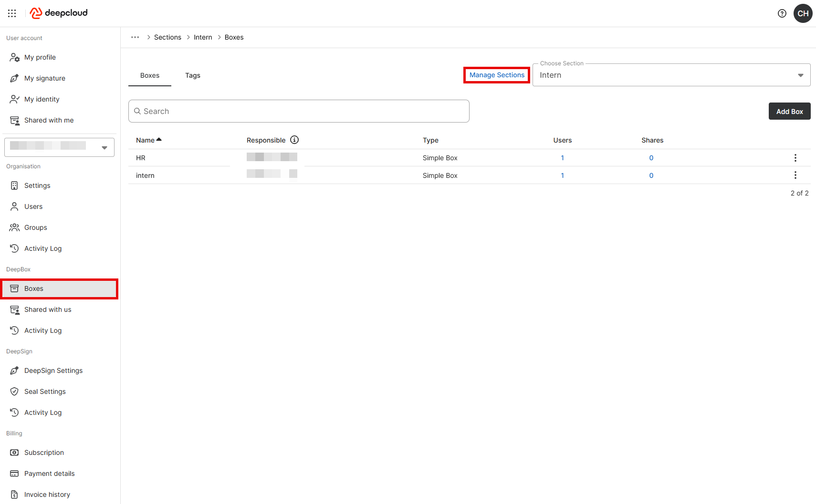The image size is (816, 504).
Task: Click the Manage Sections link
Action: (497, 75)
